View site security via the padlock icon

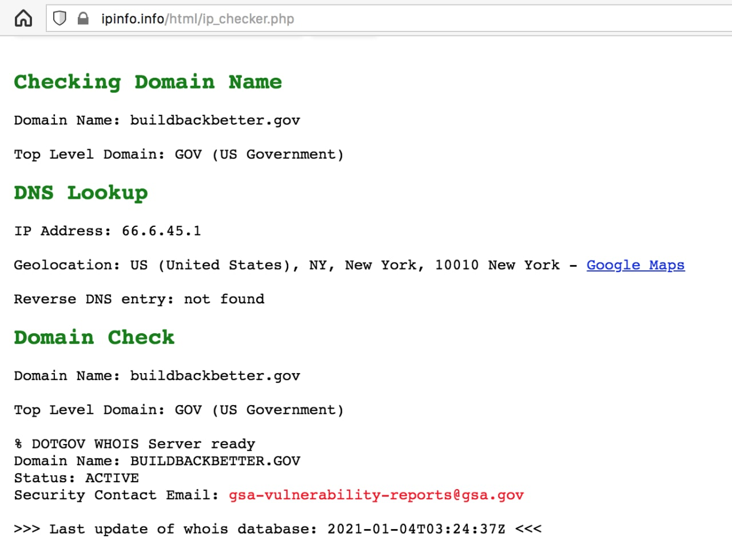[x=83, y=18]
